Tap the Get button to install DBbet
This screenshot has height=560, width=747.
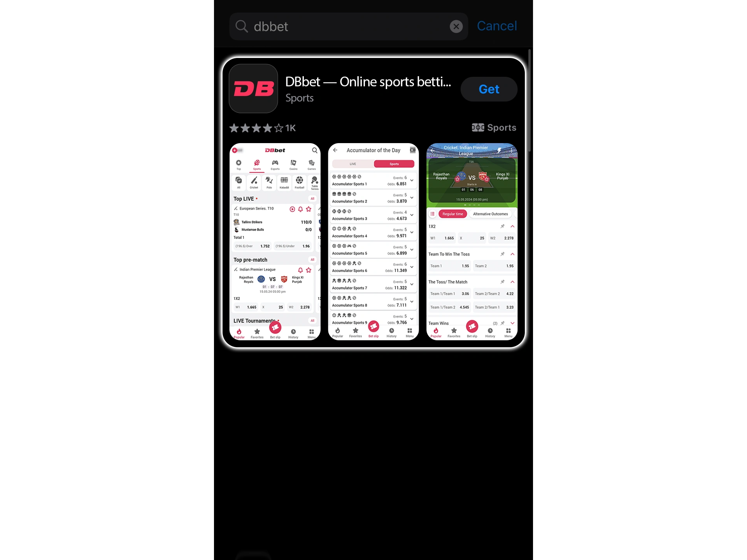[487, 89]
